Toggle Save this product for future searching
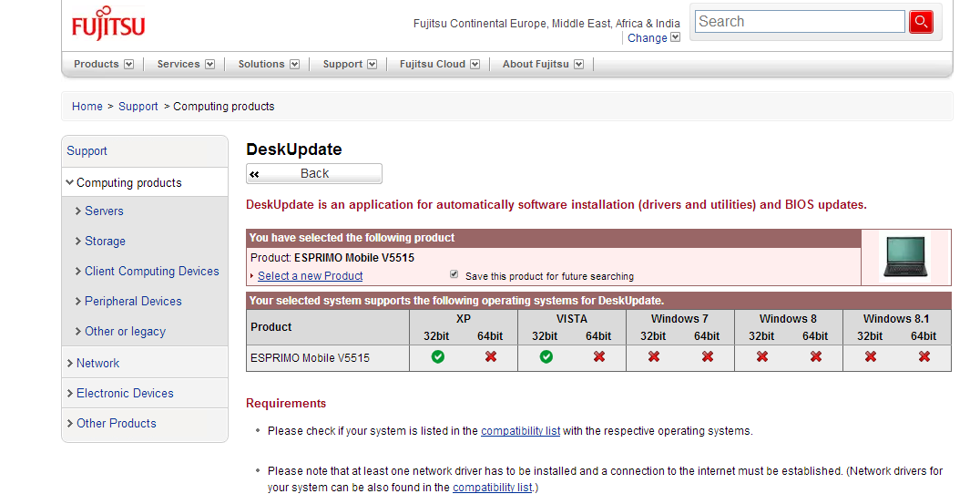 pyautogui.click(x=454, y=274)
